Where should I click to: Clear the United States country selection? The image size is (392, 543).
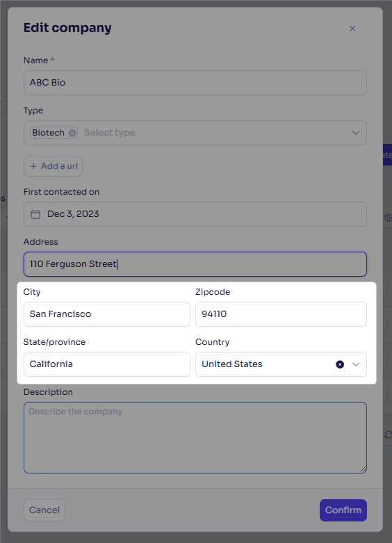pos(340,364)
